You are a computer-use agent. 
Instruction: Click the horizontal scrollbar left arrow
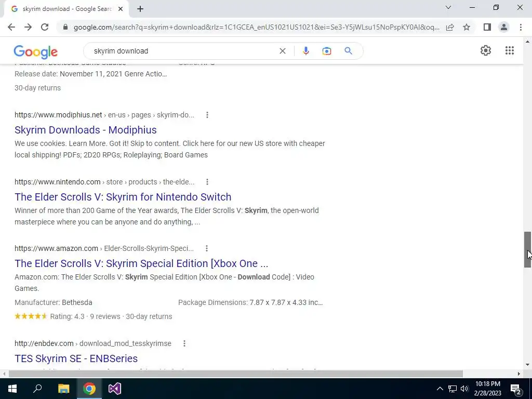4,374
